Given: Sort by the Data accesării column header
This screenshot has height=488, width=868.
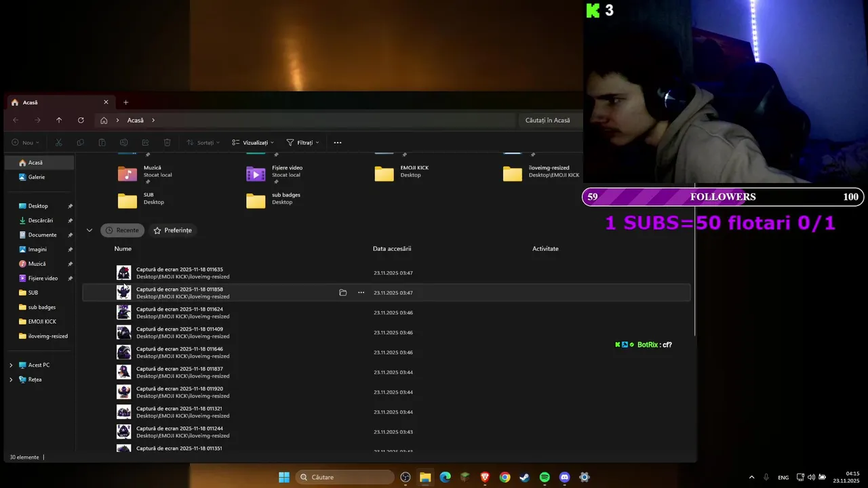Looking at the screenshot, I should point(392,249).
